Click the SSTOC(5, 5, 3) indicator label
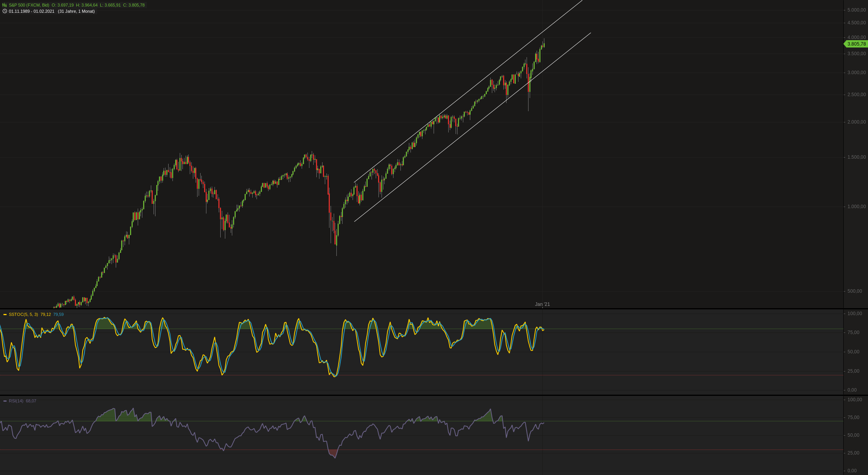868x475 pixels. [23, 314]
